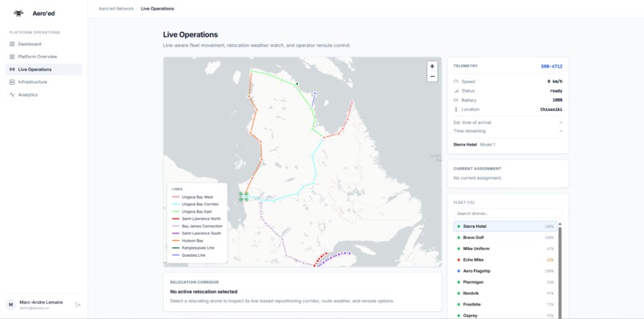Click the Ungava Bay East legend swatch

(175, 211)
